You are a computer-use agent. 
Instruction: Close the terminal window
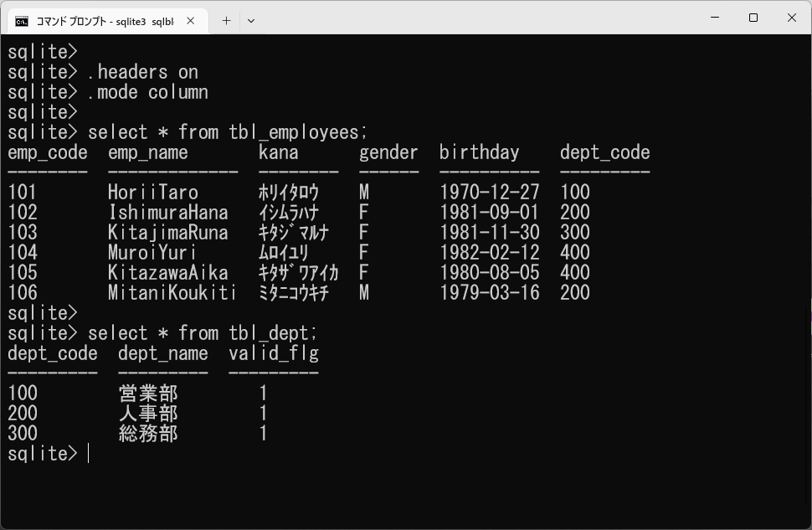coord(792,18)
